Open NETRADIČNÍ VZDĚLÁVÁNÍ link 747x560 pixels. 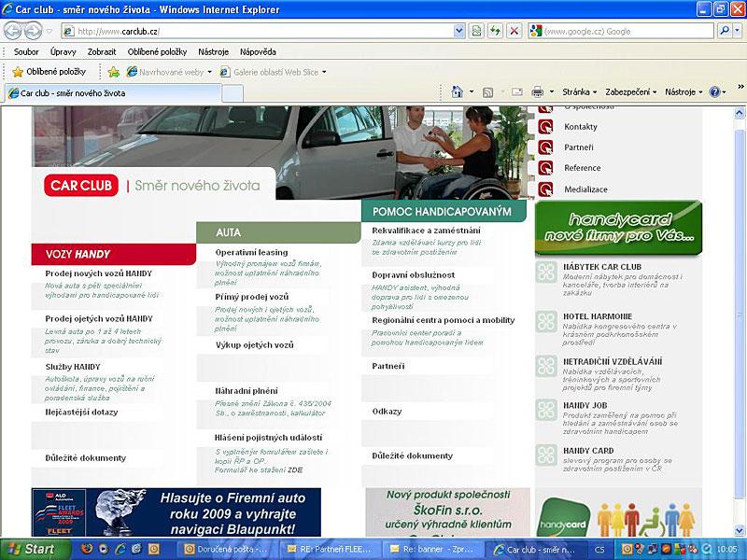click(x=613, y=361)
